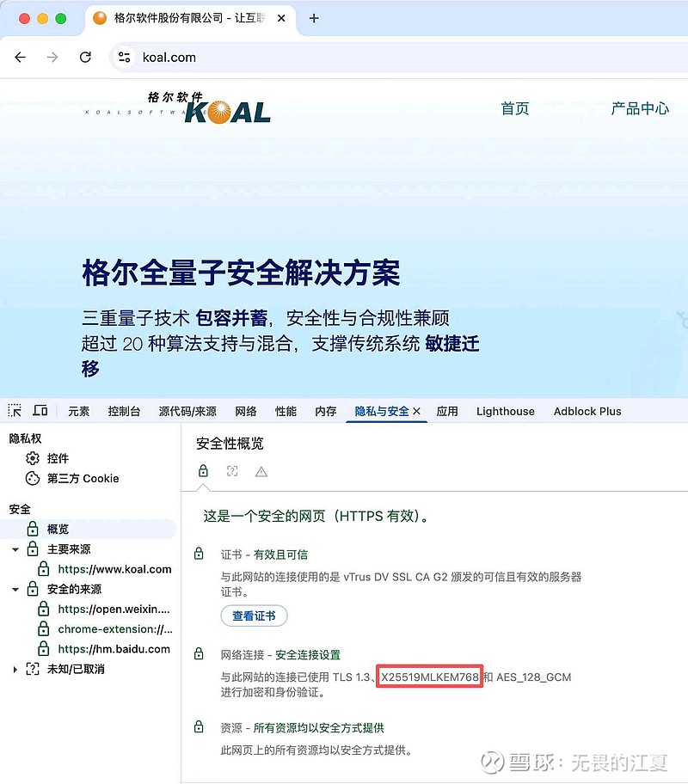Click the X25519MLKEM768 text
This screenshot has width=688, height=784.
click(430, 677)
